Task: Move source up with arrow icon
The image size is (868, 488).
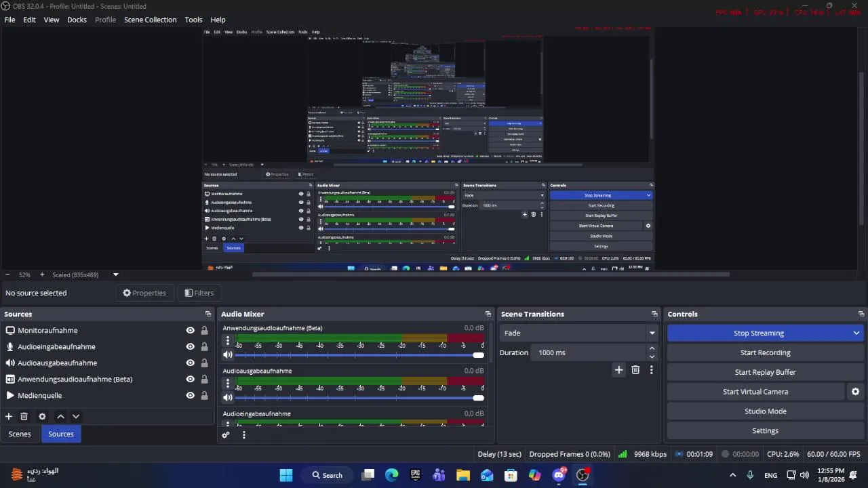Action: point(60,416)
